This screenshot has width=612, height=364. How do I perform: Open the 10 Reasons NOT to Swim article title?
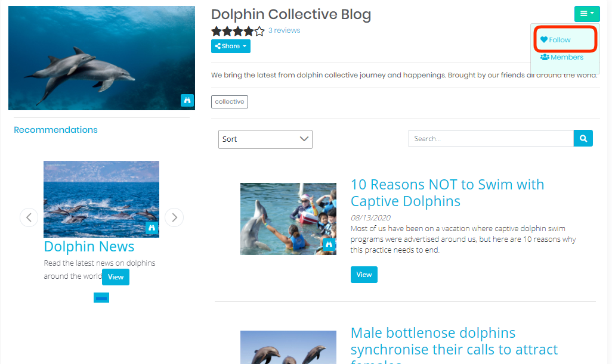[447, 193]
